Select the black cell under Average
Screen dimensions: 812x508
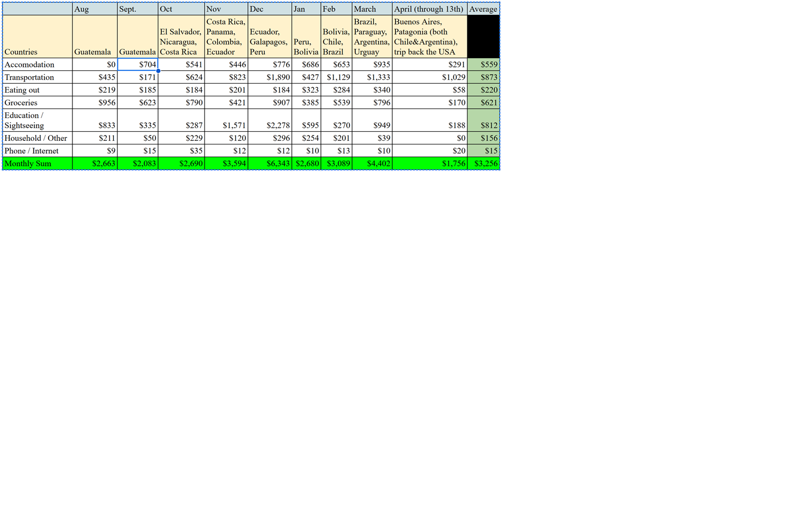click(x=483, y=37)
